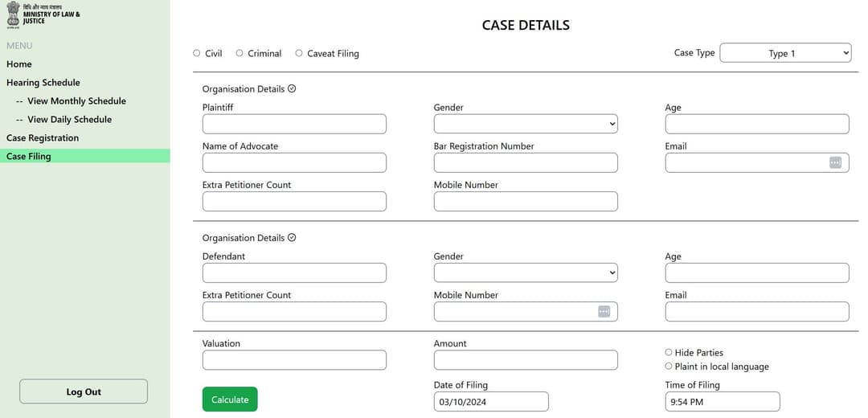Screen dimensions: 868x418
Task: Click the green Calculate button
Action: tap(230, 400)
